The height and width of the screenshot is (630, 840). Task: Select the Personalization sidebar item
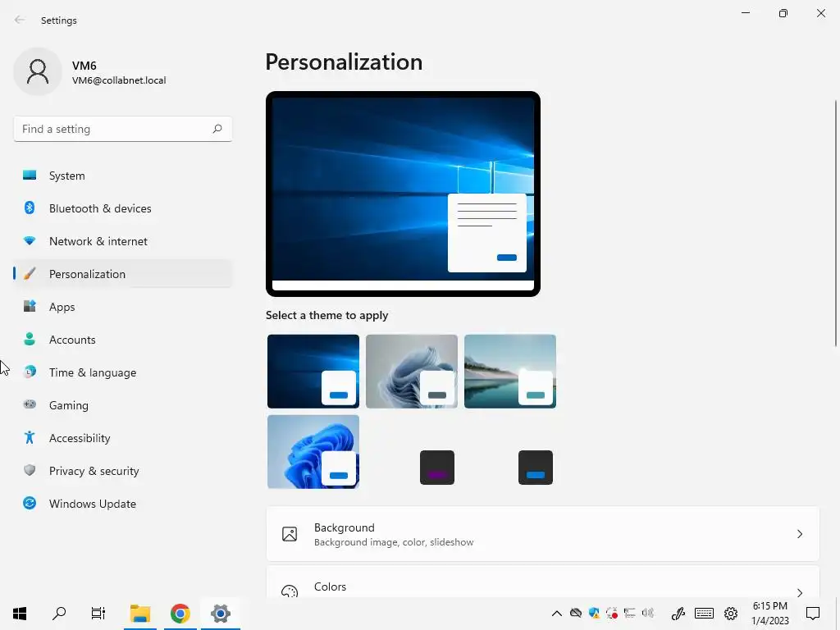pos(123,274)
